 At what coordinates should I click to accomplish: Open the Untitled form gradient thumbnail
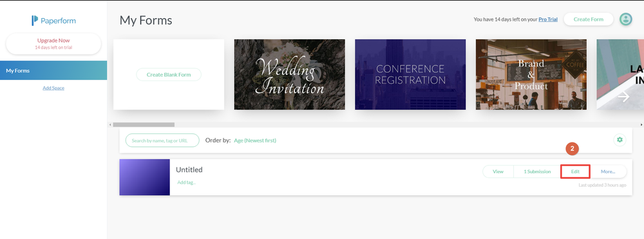(x=144, y=177)
